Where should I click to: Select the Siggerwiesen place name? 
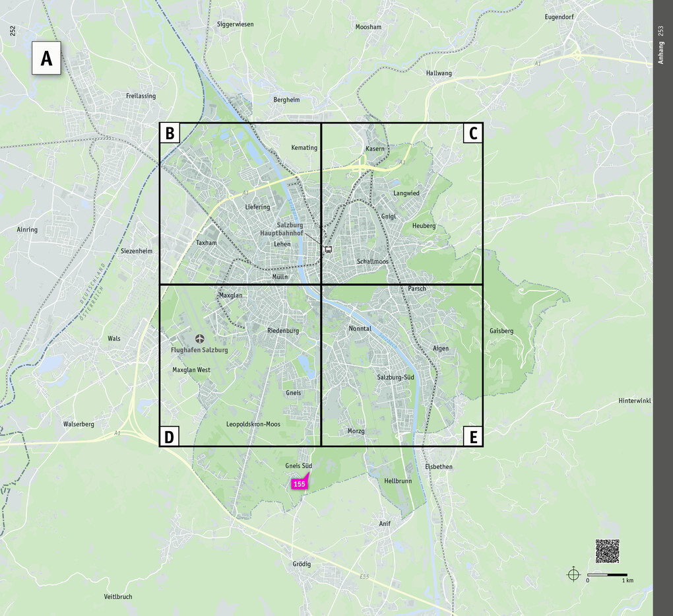click(235, 24)
